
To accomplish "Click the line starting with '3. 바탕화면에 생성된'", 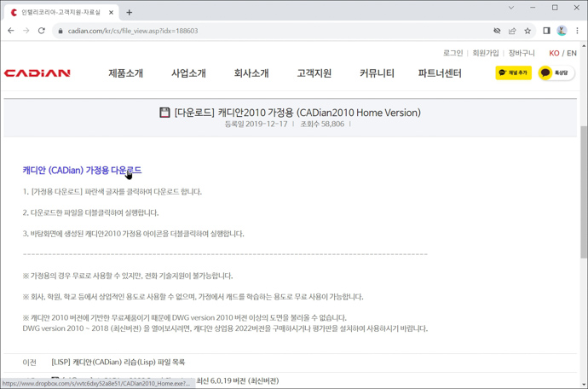I will [x=133, y=234].
